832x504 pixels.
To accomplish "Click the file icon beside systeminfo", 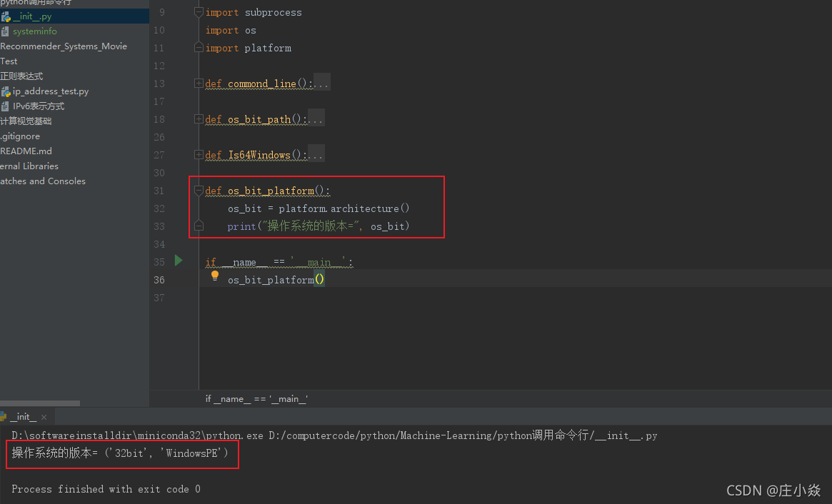I will [5, 31].
